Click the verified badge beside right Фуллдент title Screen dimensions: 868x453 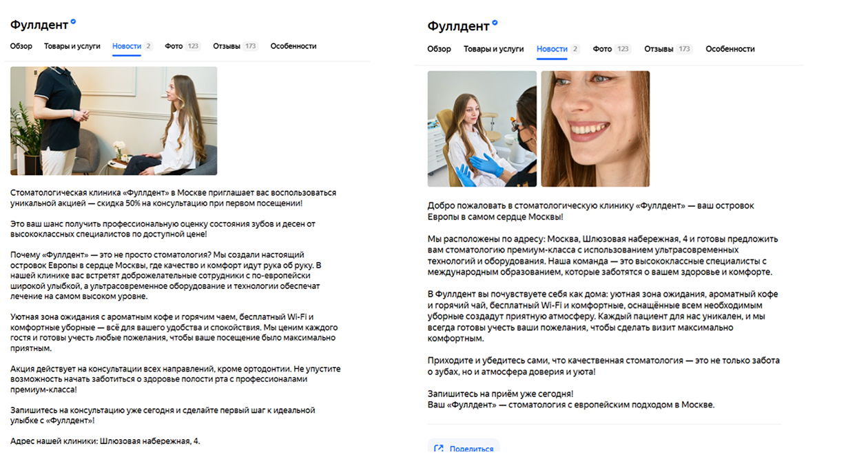[495, 23]
